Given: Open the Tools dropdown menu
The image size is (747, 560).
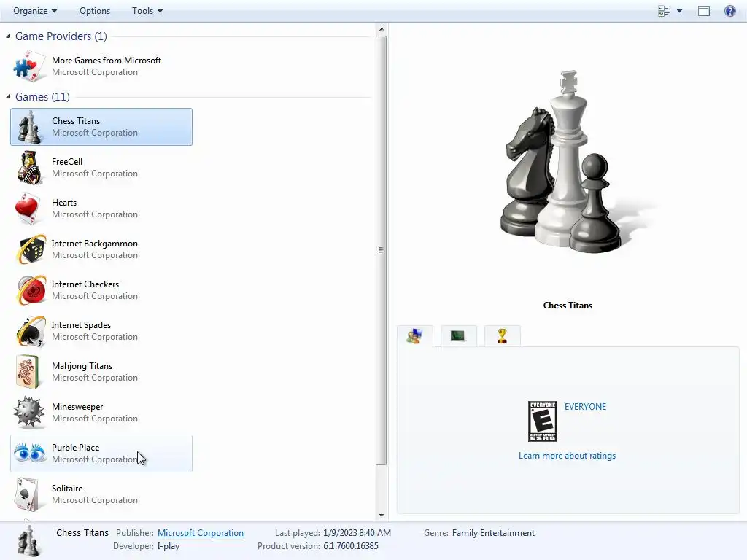Looking at the screenshot, I should point(147,10).
